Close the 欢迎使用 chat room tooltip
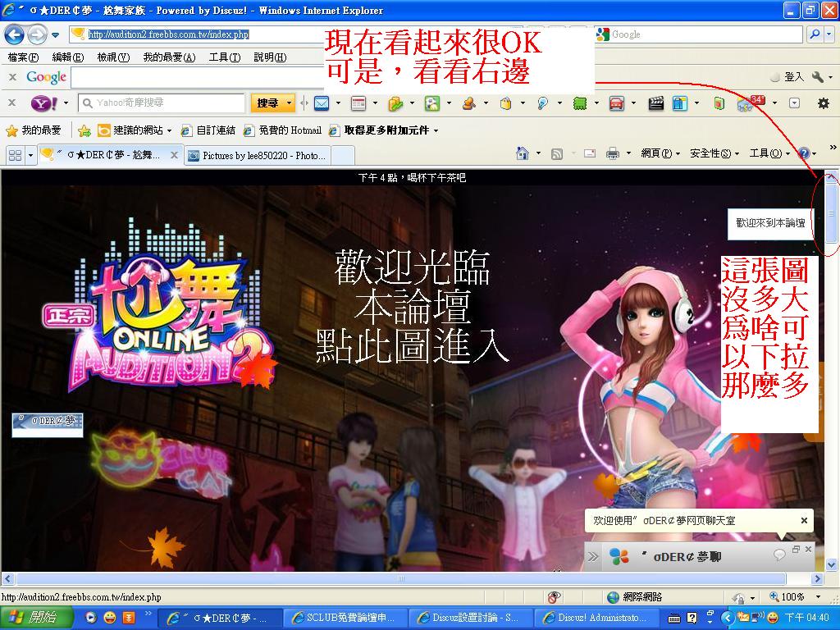Image resolution: width=840 pixels, height=630 pixels. click(804, 520)
